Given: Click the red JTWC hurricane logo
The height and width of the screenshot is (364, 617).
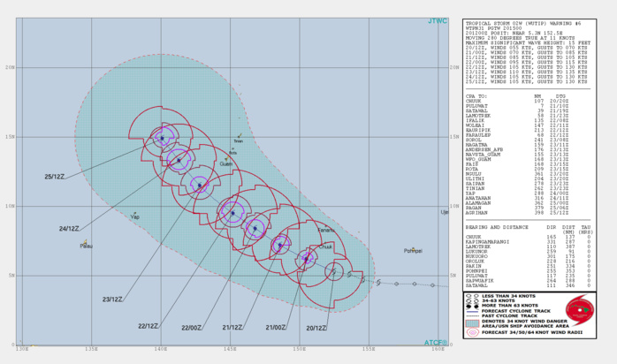Looking at the screenshot, I should pyautogui.click(x=581, y=310).
